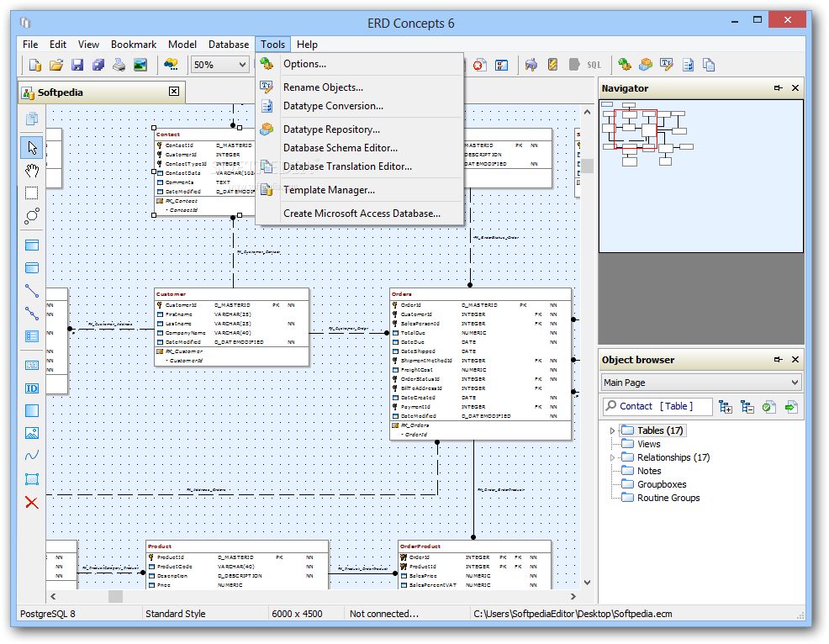Select the ID label tool
Image resolution: width=829 pixels, height=644 pixels.
coord(32,388)
